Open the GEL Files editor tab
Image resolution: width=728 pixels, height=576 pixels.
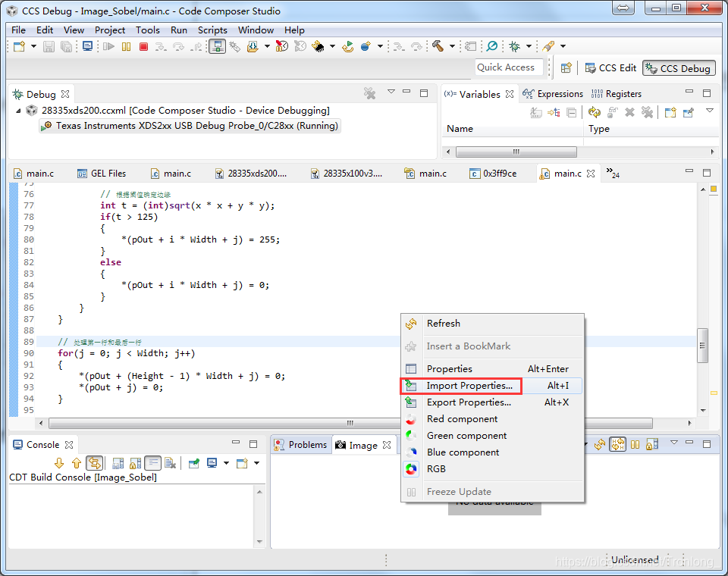coord(102,173)
